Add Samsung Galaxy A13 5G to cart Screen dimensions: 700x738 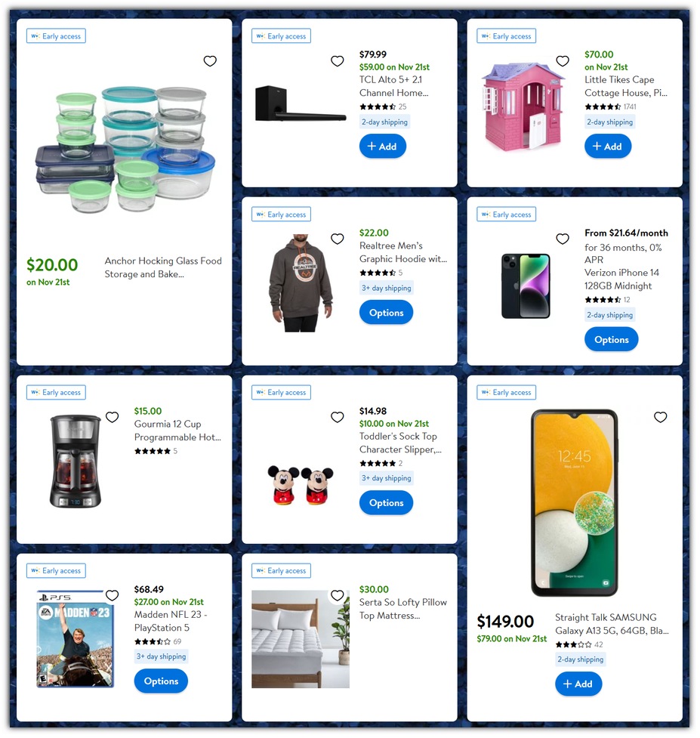[578, 684]
